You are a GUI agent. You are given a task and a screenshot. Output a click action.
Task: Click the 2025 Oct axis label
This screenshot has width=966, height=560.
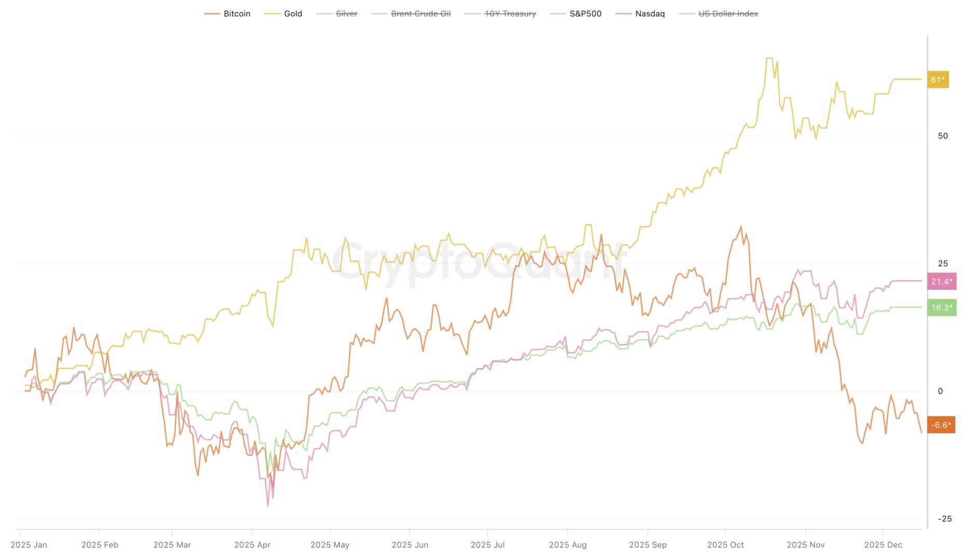click(x=725, y=545)
